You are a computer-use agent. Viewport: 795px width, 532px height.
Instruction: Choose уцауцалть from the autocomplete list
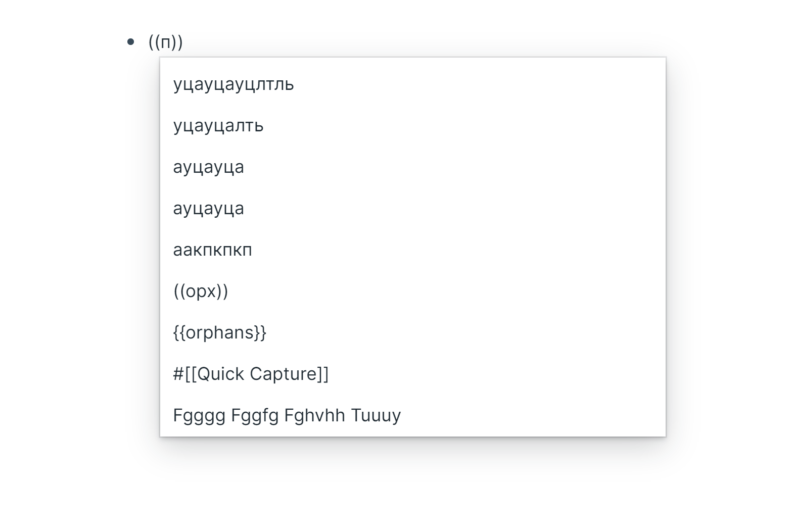(x=219, y=126)
